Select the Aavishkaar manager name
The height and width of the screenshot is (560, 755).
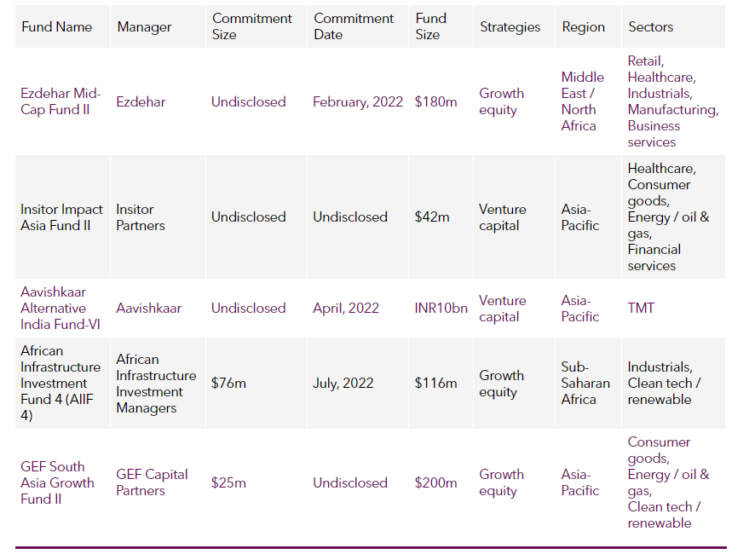pos(149,308)
